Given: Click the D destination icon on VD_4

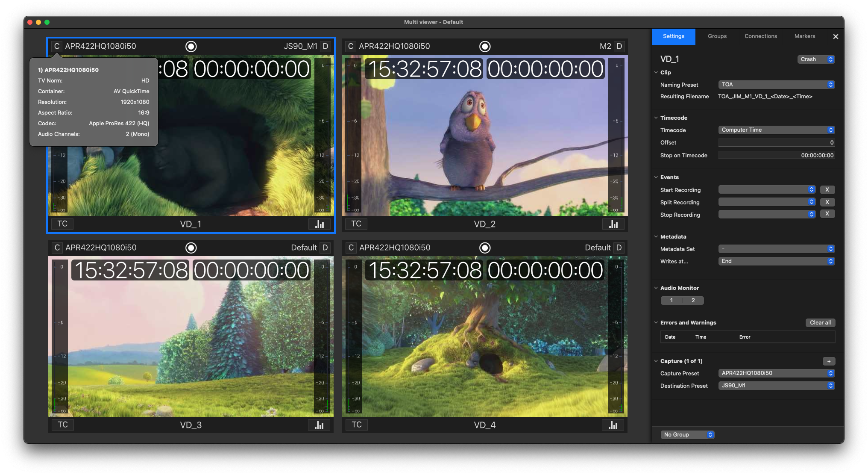Looking at the screenshot, I should tap(619, 248).
